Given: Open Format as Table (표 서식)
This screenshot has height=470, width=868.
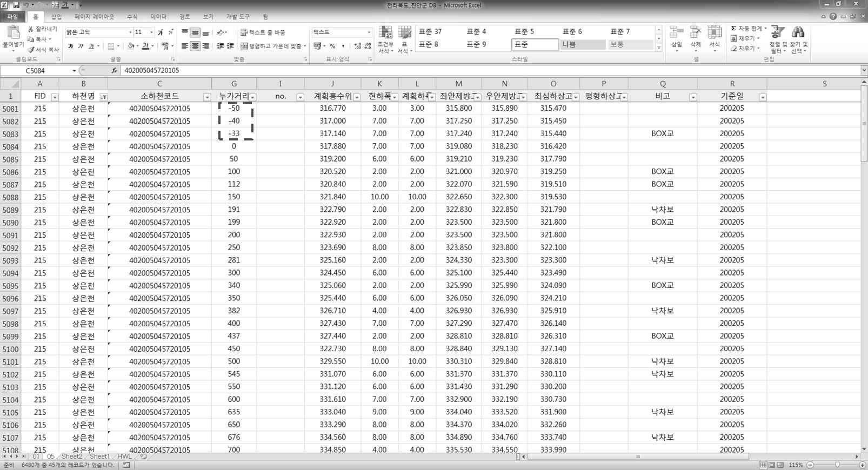Looking at the screenshot, I should click(x=404, y=39).
